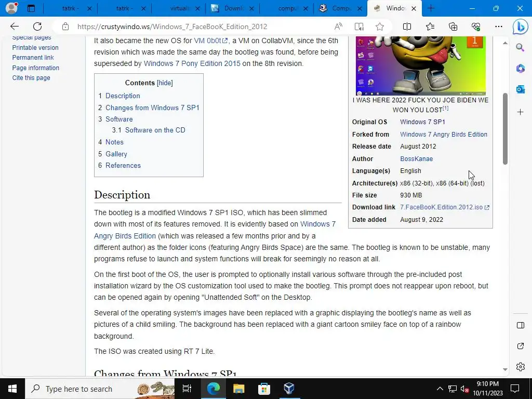The width and height of the screenshot is (532, 399).
Task: Open the Favorites list
Action: tap(430, 26)
